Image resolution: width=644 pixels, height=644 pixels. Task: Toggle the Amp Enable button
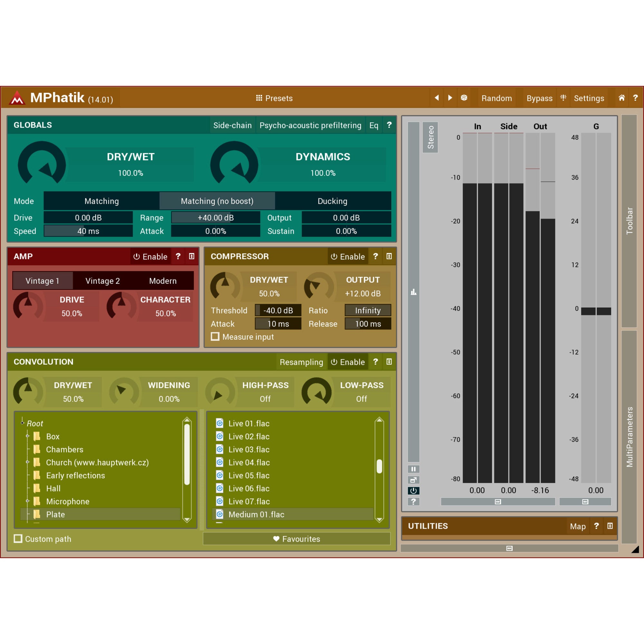pyautogui.click(x=150, y=257)
